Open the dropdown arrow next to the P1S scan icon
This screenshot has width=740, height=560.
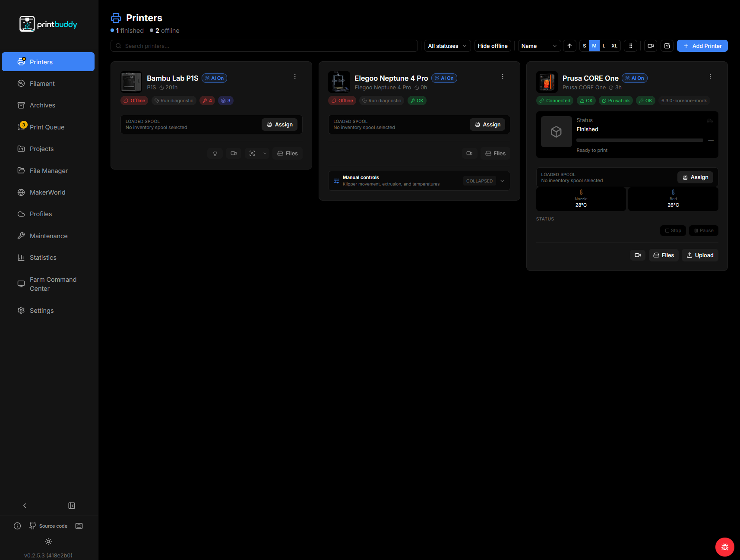click(265, 153)
